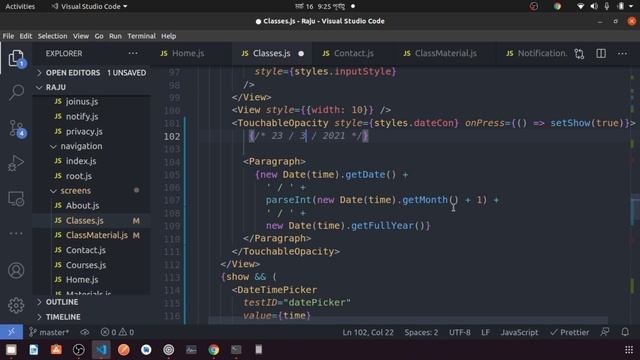
Task: Collapse the navigation folder
Action: pos(81,146)
